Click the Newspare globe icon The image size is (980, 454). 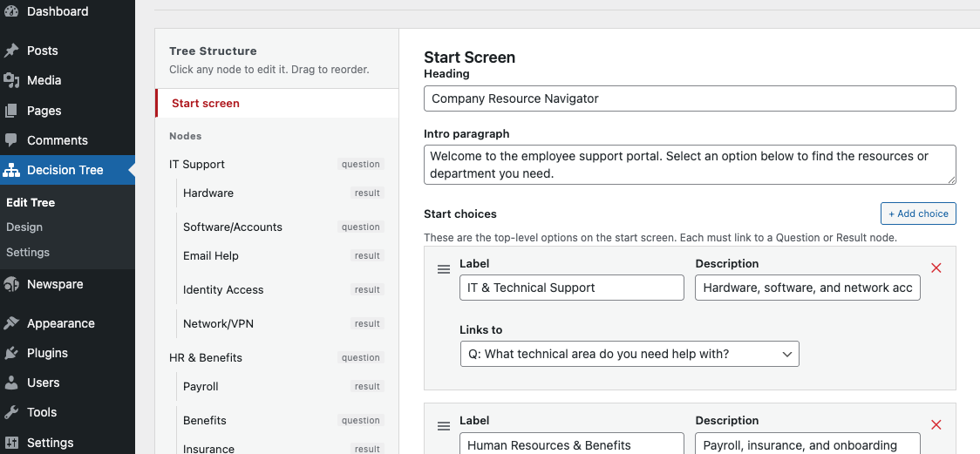coord(11,284)
